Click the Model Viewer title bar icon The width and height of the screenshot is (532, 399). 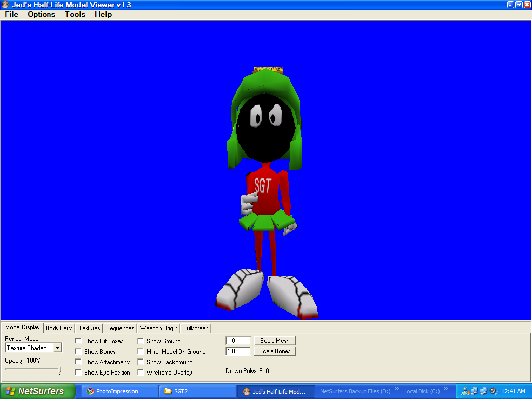(5, 5)
